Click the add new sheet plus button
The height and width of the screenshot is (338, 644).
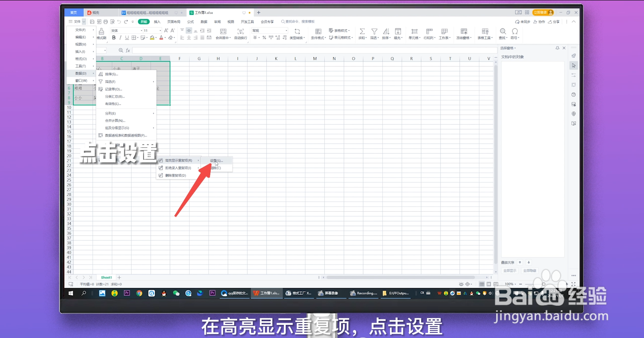pos(119,277)
